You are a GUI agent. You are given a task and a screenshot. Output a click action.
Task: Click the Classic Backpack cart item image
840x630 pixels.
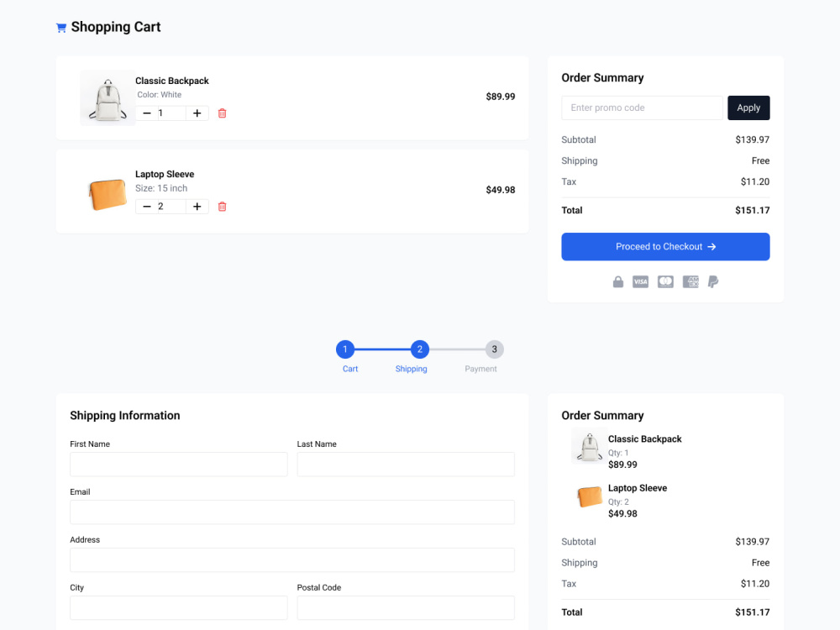click(108, 98)
